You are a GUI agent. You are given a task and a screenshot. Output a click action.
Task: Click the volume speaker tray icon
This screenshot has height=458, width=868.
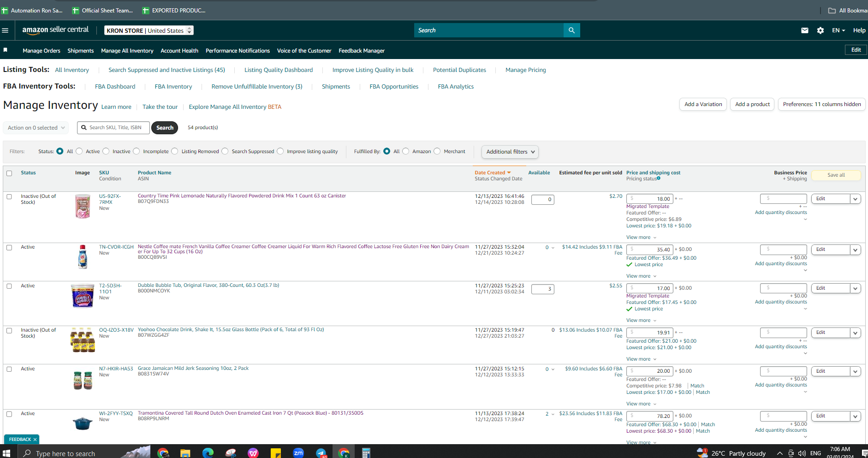point(802,453)
